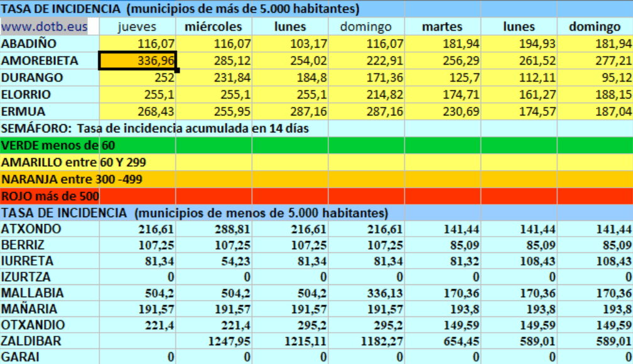The width and height of the screenshot is (633, 364).
Task: Click the AMOREBIETA row label cell
Action: (x=40, y=61)
